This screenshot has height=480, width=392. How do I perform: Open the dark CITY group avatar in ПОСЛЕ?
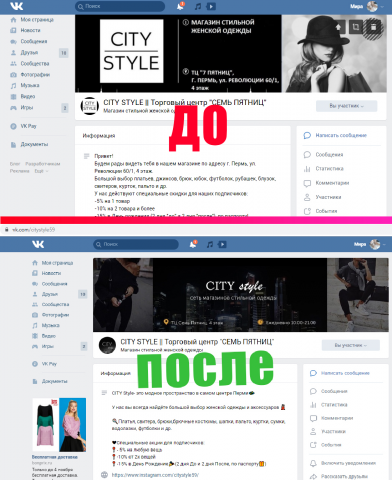pos(107,345)
